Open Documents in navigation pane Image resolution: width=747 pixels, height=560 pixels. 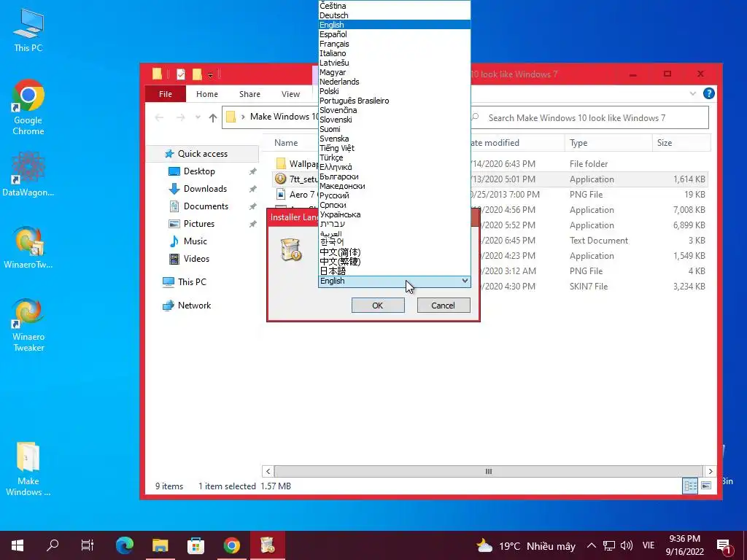[206, 206]
